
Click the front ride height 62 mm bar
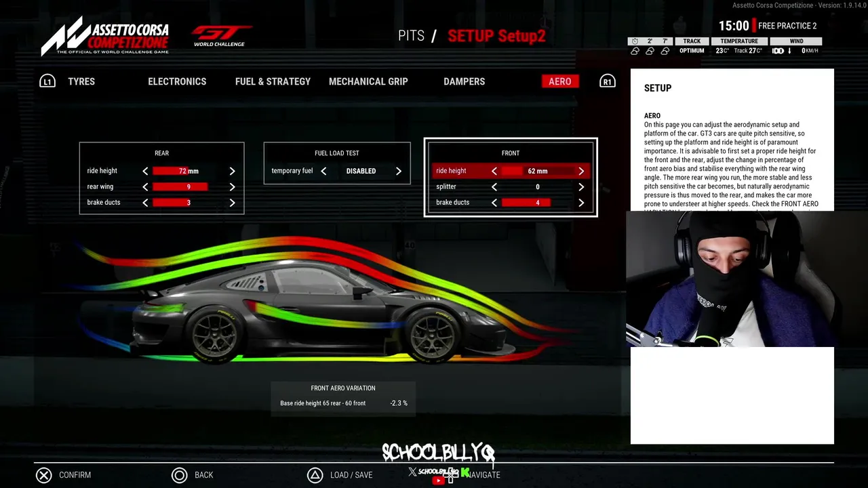point(538,171)
